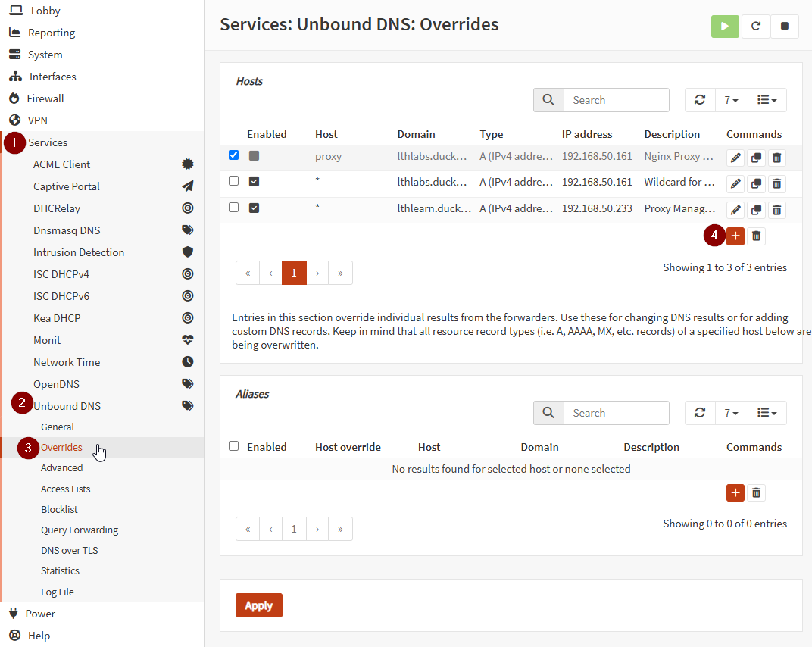Screen dimensions: 812x647
Task: Toggle enabled state of lthlabs wildcard host
Action: click(x=254, y=181)
